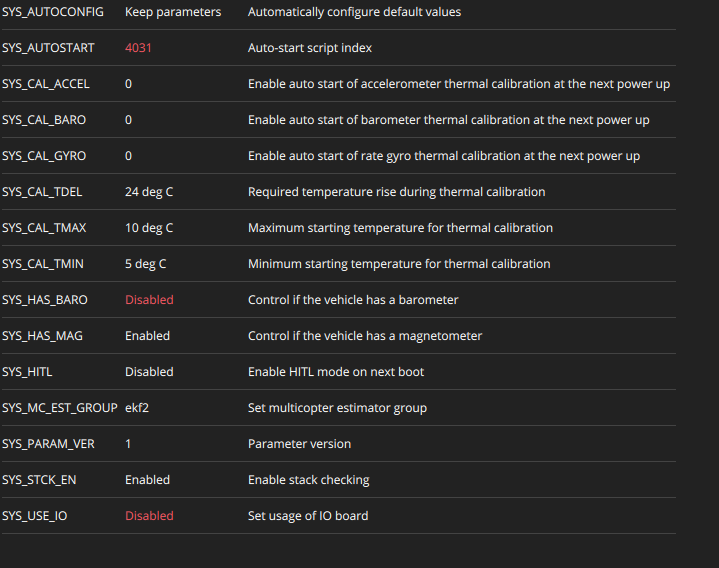The height and width of the screenshot is (568, 719).
Task: Click 'Set usage of IO board' description
Action: click(308, 516)
